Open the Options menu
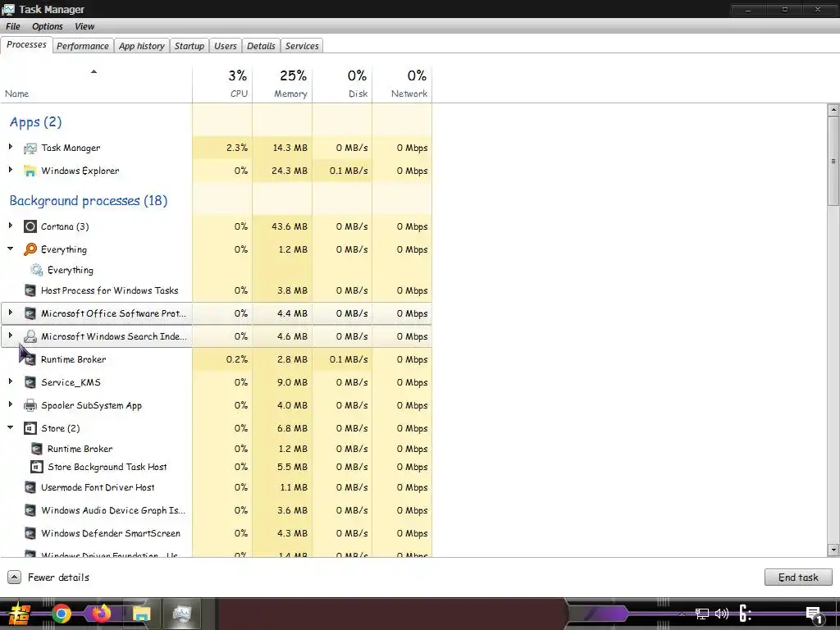840x630 pixels. [x=47, y=26]
